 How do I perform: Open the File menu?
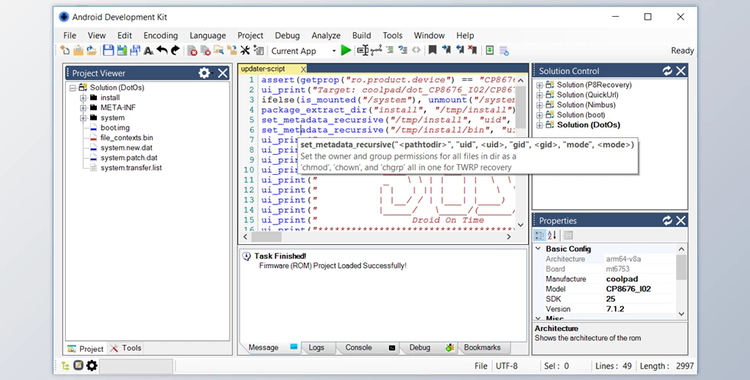tap(69, 35)
